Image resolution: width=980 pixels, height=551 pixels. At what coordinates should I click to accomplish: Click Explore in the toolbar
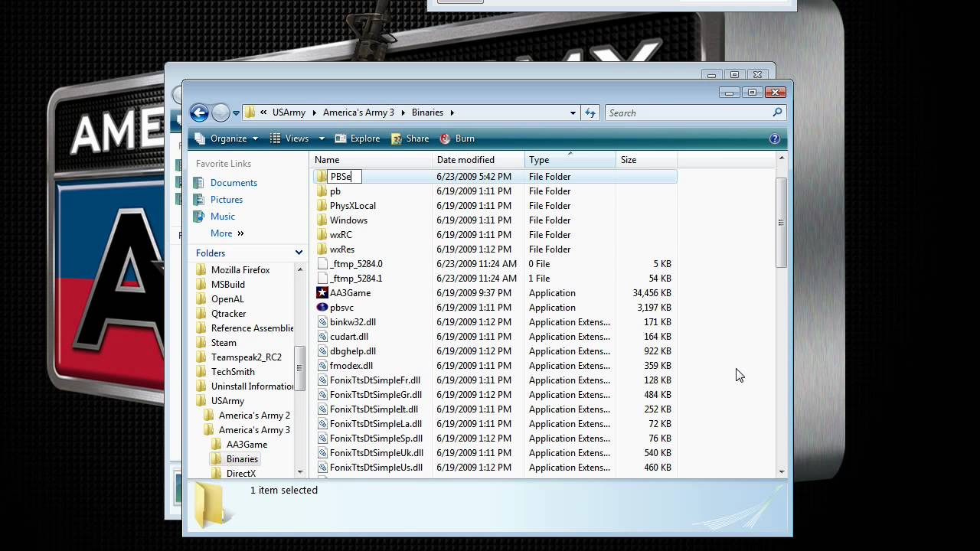358,139
